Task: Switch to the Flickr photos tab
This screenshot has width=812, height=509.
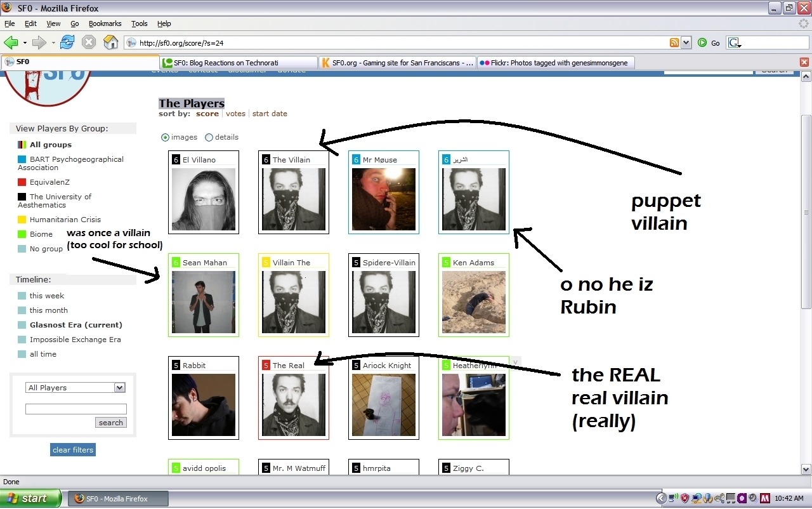Action: (556, 62)
